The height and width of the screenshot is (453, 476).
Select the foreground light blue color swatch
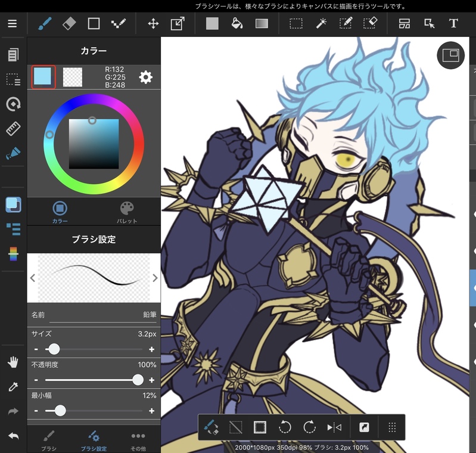43,76
